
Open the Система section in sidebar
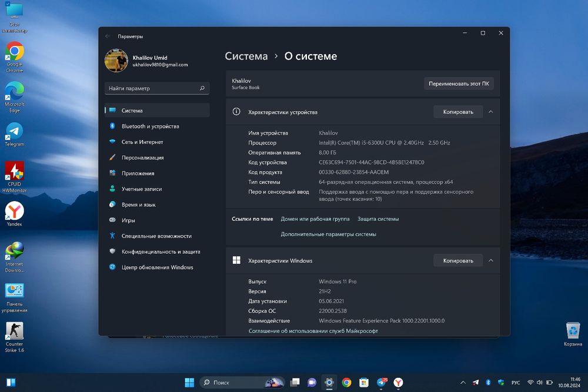click(157, 110)
